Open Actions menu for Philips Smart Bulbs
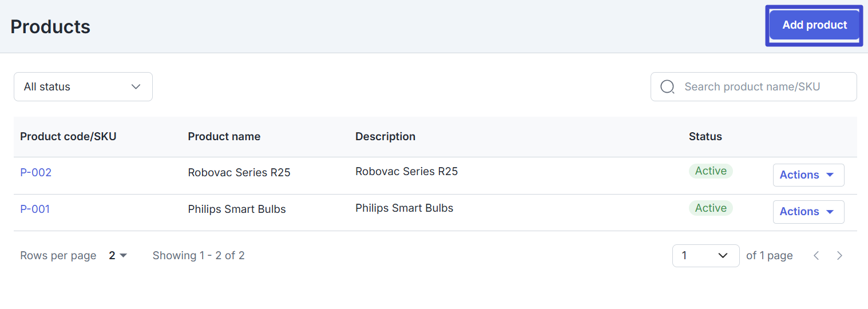The height and width of the screenshot is (309, 868). tap(808, 212)
